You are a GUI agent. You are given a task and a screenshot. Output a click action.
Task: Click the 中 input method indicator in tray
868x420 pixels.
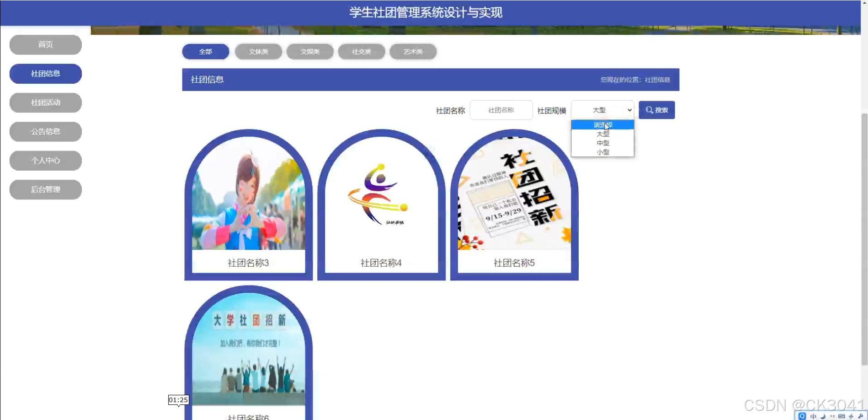pos(813,416)
